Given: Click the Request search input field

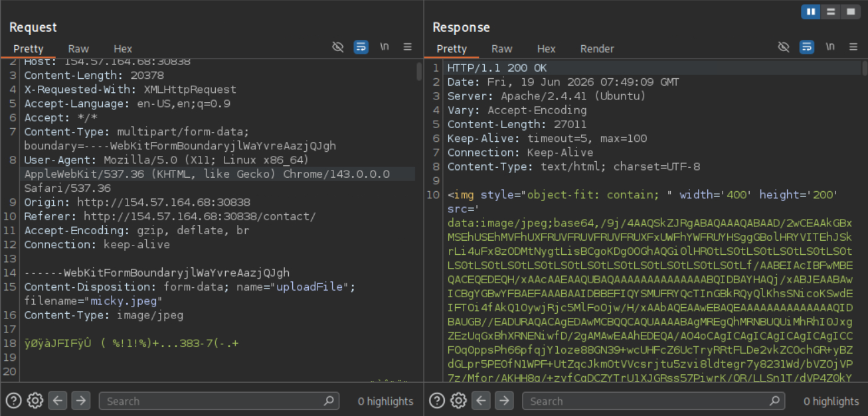Looking at the screenshot, I should tap(218, 401).
